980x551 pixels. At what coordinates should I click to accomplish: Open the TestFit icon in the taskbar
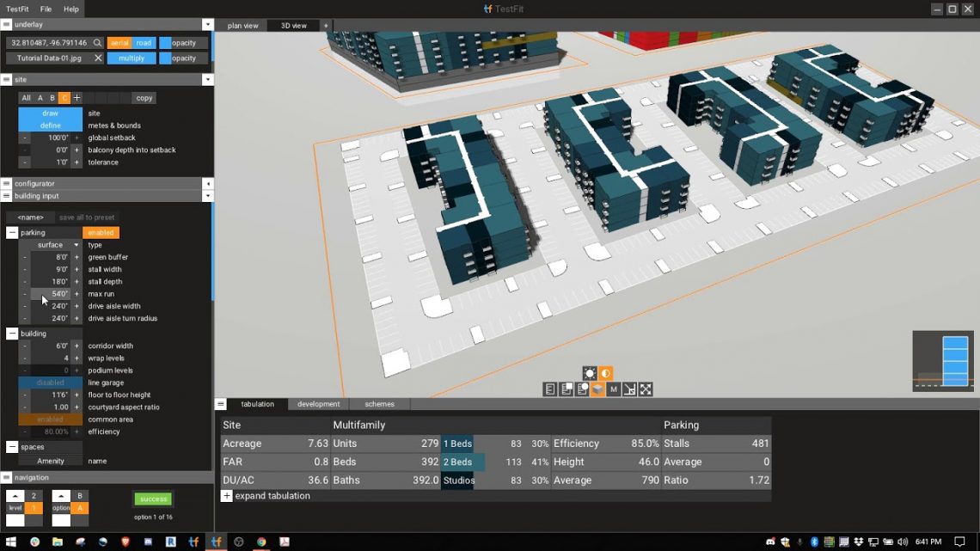(x=216, y=542)
